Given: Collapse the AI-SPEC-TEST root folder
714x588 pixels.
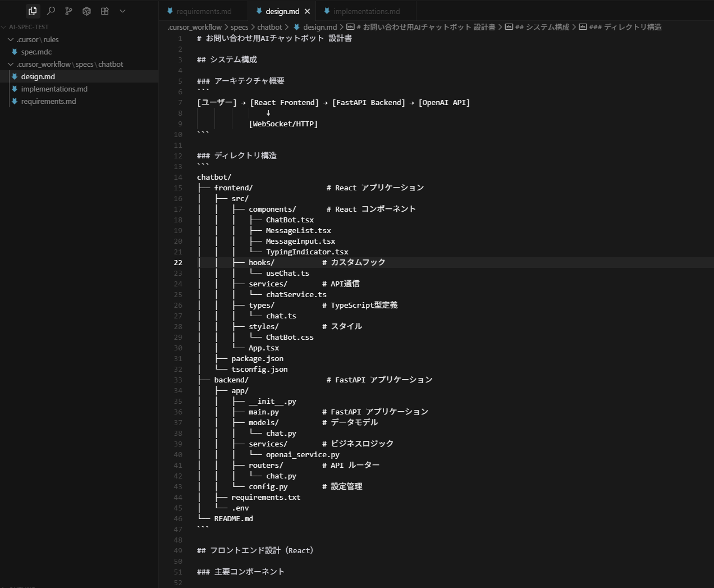Looking at the screenshot, I should coord(28,27).
